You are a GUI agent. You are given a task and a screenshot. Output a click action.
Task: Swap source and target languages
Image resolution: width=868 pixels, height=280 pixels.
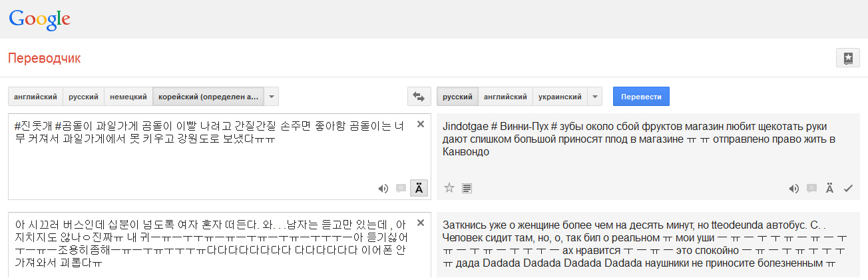419,97
